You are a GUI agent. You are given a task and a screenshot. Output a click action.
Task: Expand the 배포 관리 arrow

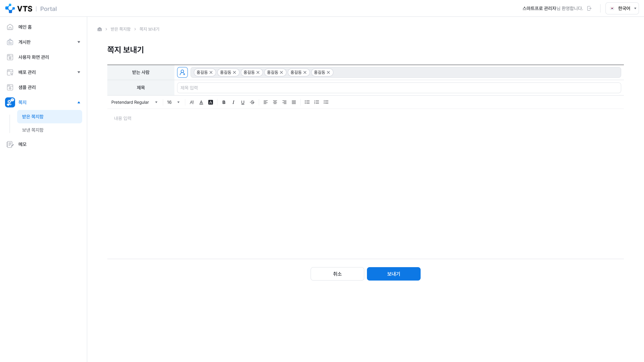point(79,72)
